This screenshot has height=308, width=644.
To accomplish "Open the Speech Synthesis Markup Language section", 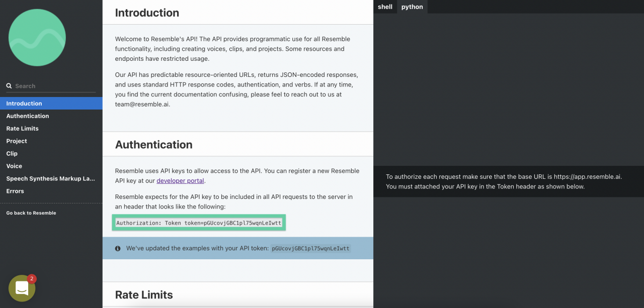I will pos(50,178).
